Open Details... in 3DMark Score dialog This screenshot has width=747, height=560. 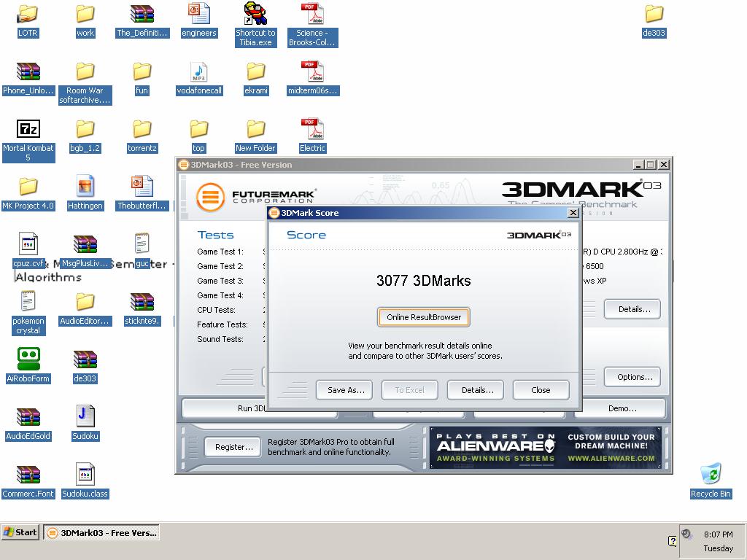pyautogui.click(x=476, y=390)
